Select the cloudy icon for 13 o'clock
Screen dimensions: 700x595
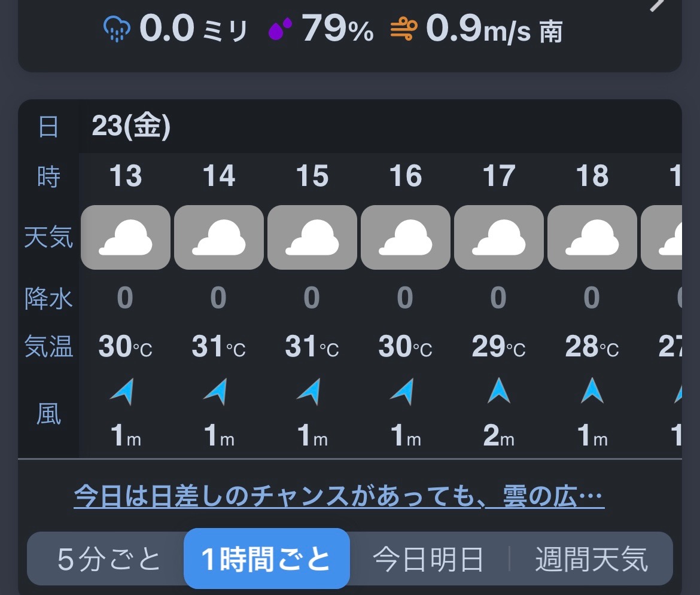click(x=126, y=237)
